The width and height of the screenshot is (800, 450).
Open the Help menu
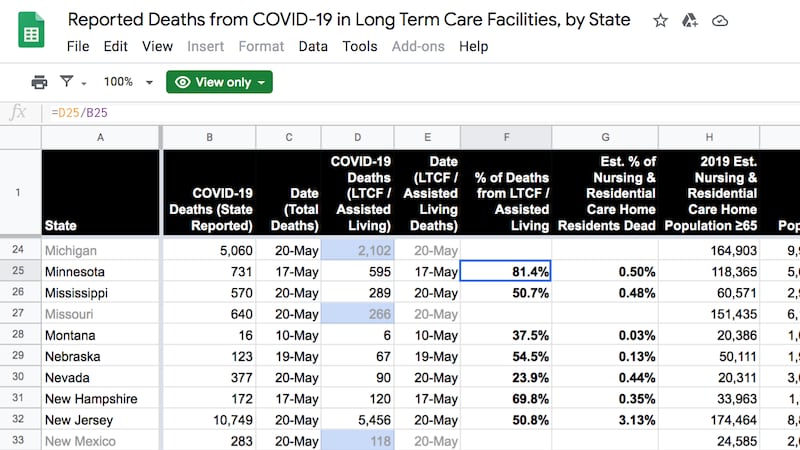pos(473,46)
